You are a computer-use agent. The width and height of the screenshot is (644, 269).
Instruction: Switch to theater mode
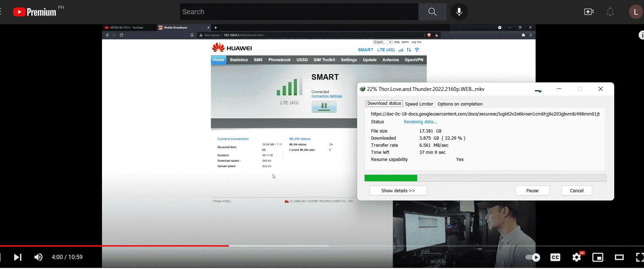(x=619, y=257)
